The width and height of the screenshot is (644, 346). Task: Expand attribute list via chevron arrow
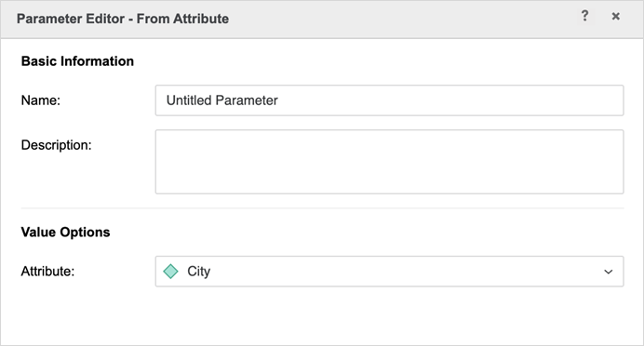coord(609,272)
